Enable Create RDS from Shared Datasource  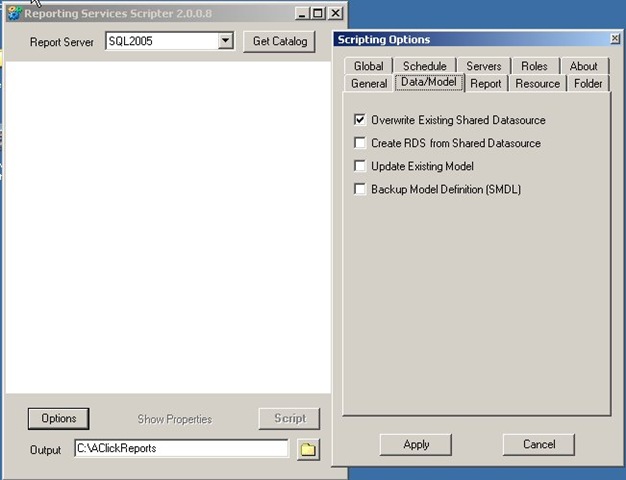click(360, 143)
